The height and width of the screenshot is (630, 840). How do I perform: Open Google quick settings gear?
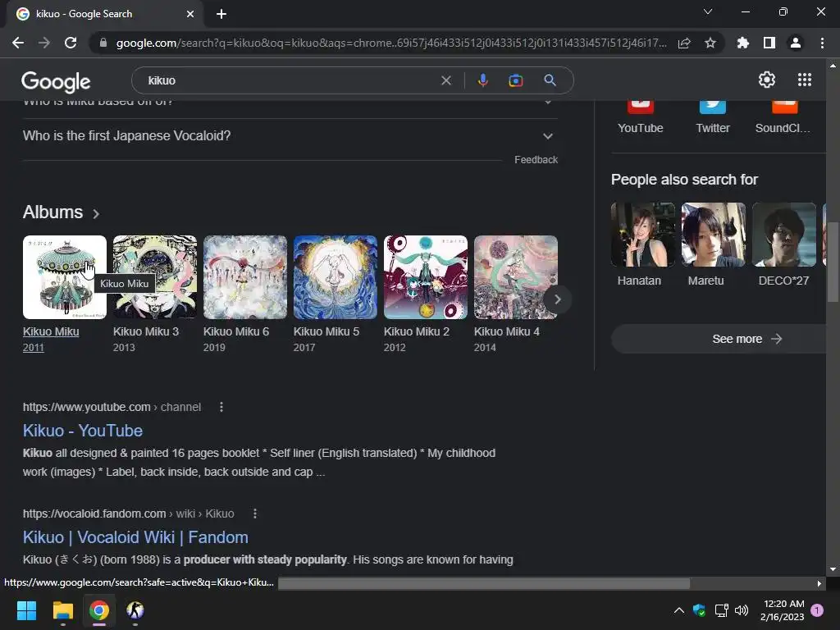767,80
